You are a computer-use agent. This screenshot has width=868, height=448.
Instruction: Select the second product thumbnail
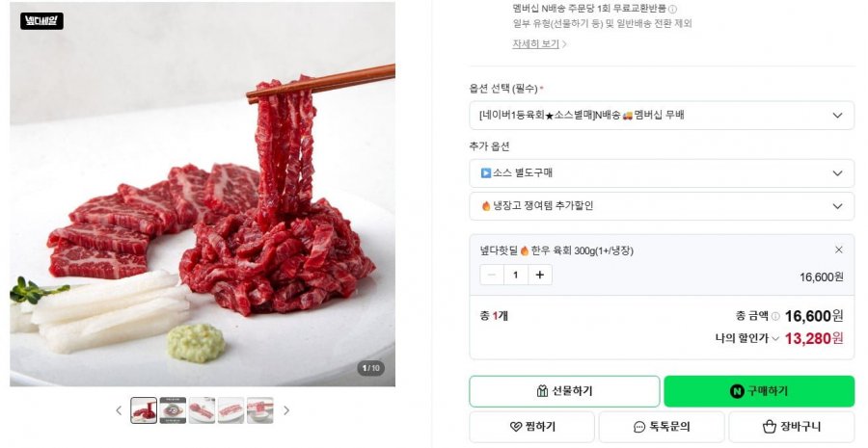(x=173, y=410)
